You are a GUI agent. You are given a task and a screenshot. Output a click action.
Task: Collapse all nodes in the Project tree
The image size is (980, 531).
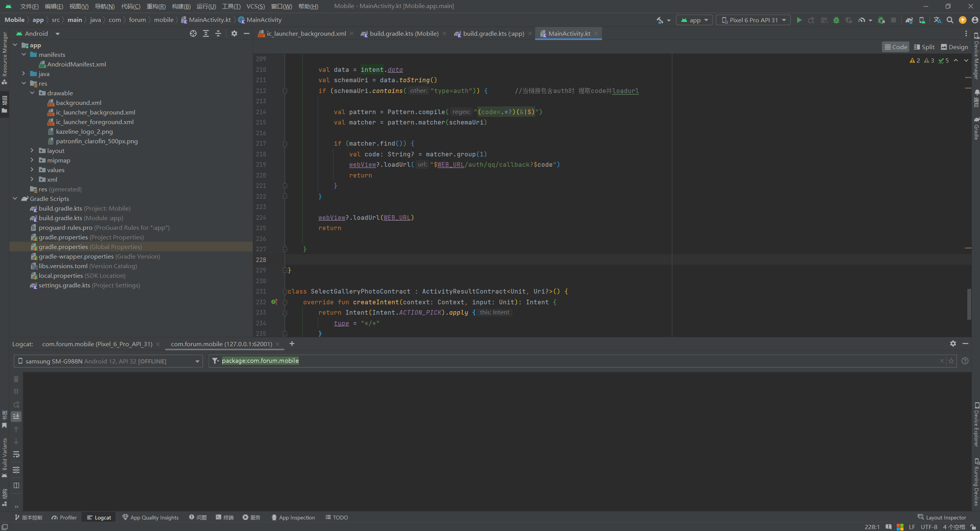click(218, 33)
